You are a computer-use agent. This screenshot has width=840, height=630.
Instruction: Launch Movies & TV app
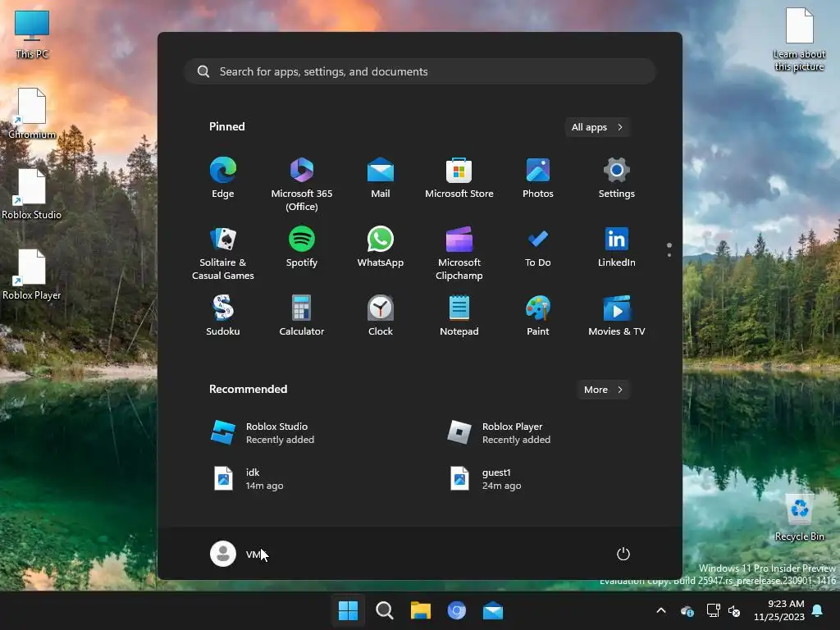[617, 316]
